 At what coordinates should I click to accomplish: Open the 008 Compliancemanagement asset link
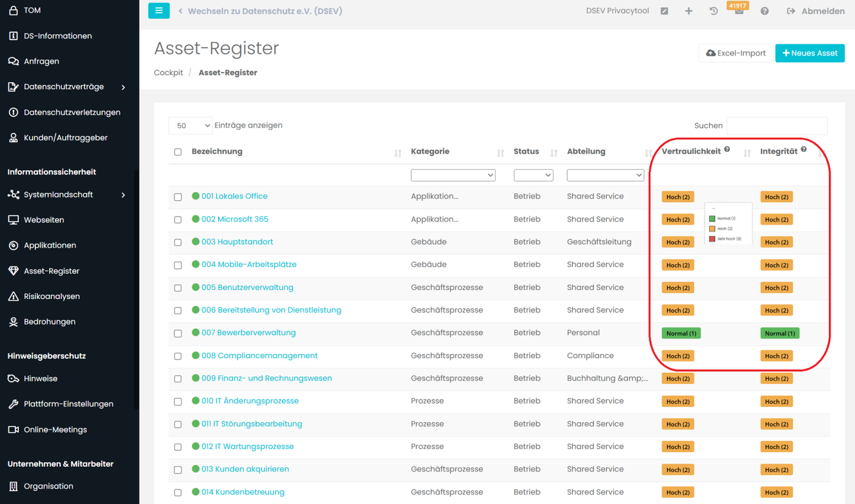point(260,356)
